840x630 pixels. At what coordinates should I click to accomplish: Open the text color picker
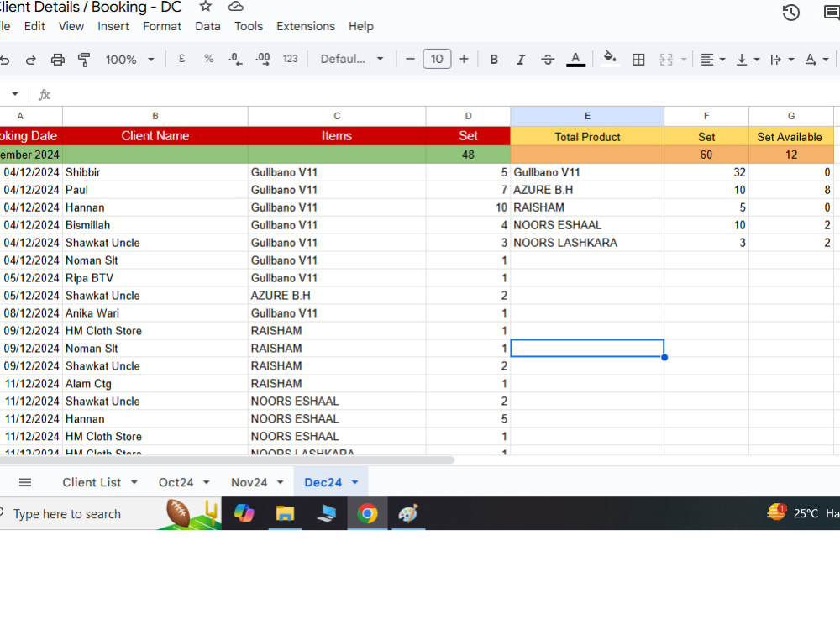[x=576, y=60]
